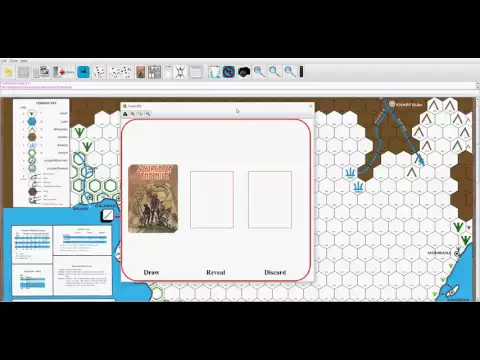The image size is (480, 360).
Task: Click the Reveal label in Cards window
Action: click(x=216, y=272)
